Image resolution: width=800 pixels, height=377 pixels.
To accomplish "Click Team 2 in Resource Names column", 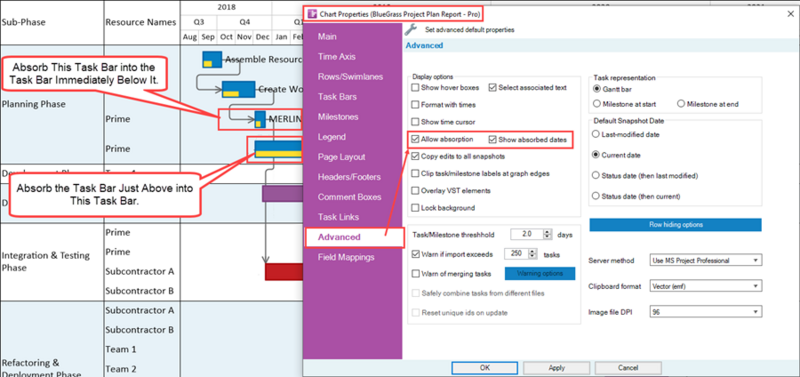I will (x=121, y=369).
